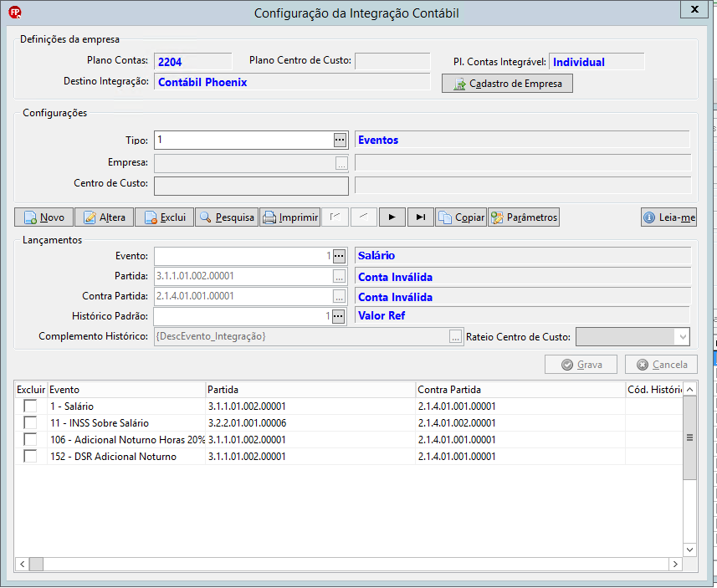Open Evento lookup ellipsis button
This screenshot has width=717, height=588.
coord(339,256)
